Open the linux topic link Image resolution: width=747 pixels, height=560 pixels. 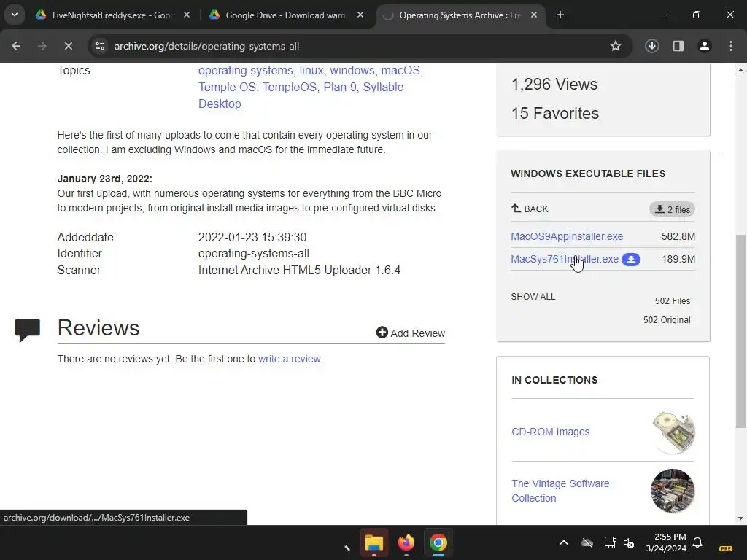tap(311, 71)
